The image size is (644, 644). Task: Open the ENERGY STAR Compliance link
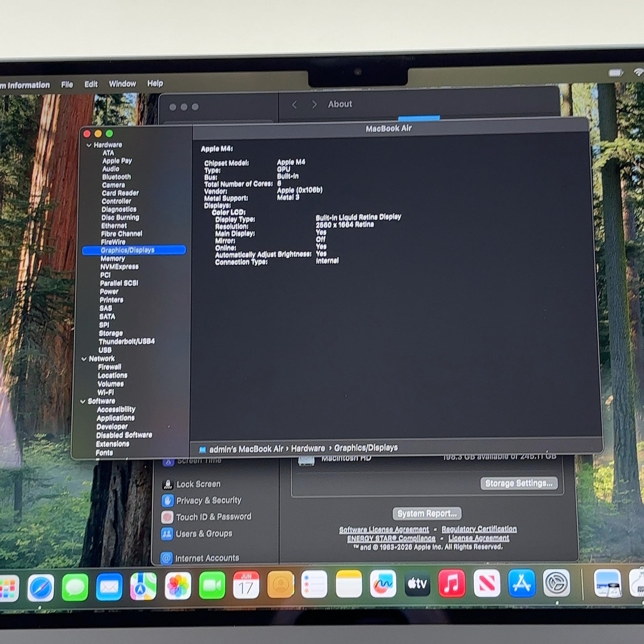tap(391, 539)
